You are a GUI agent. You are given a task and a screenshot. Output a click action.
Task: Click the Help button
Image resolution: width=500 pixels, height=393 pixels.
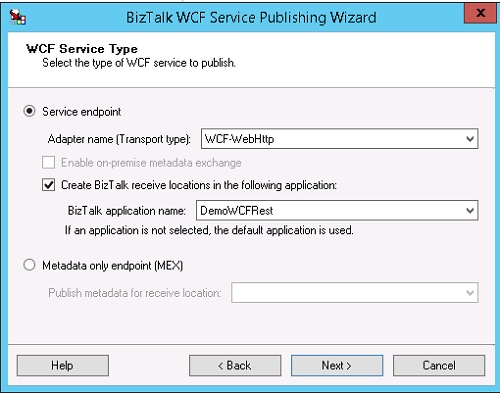tap(63, 366)
